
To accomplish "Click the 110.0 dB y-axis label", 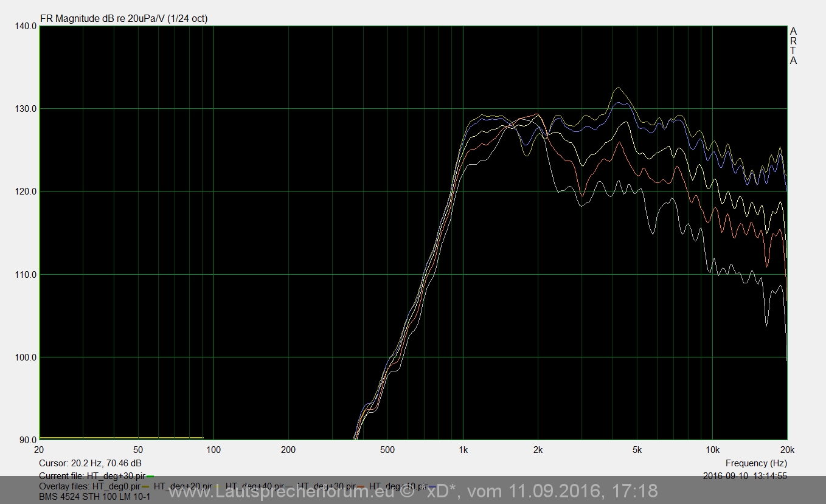I will coord(25,275).
